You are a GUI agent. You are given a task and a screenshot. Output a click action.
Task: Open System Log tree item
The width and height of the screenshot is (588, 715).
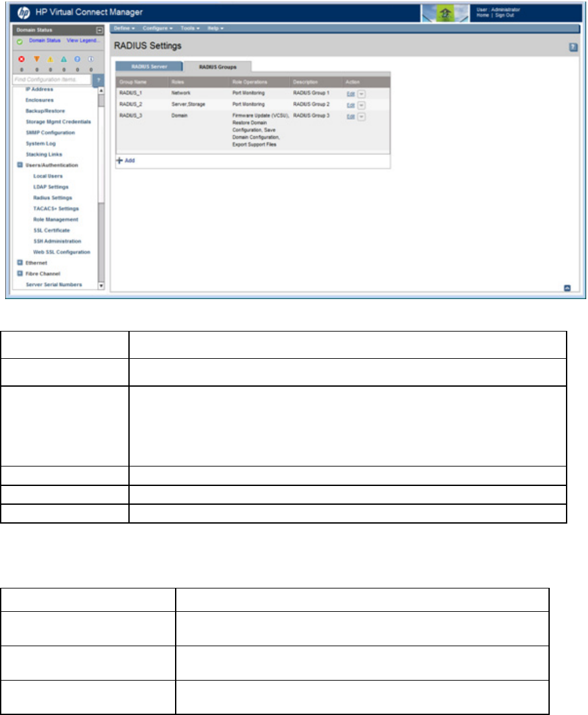click(x=41, y=143)
